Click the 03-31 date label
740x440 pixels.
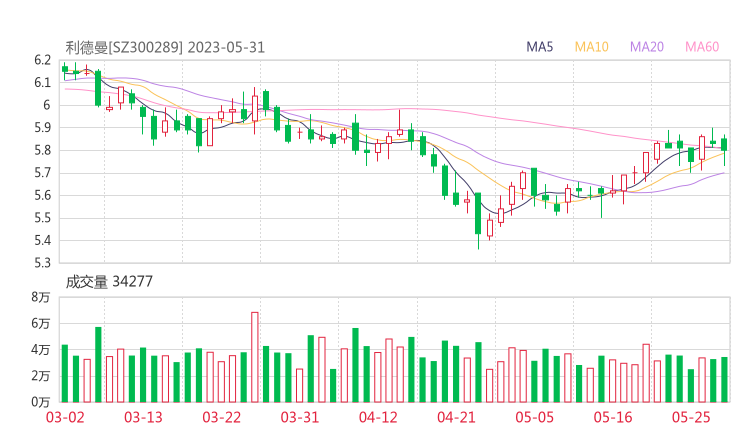[300, 417]
